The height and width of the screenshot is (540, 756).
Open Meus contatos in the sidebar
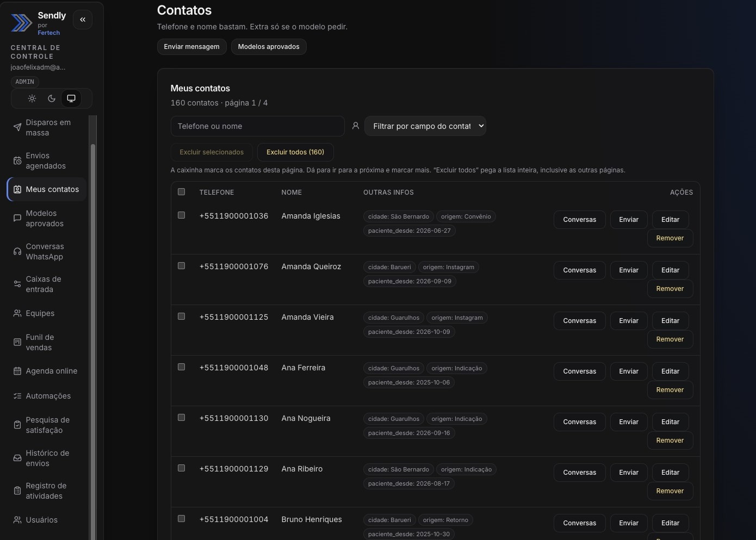[x=47, y=189]
